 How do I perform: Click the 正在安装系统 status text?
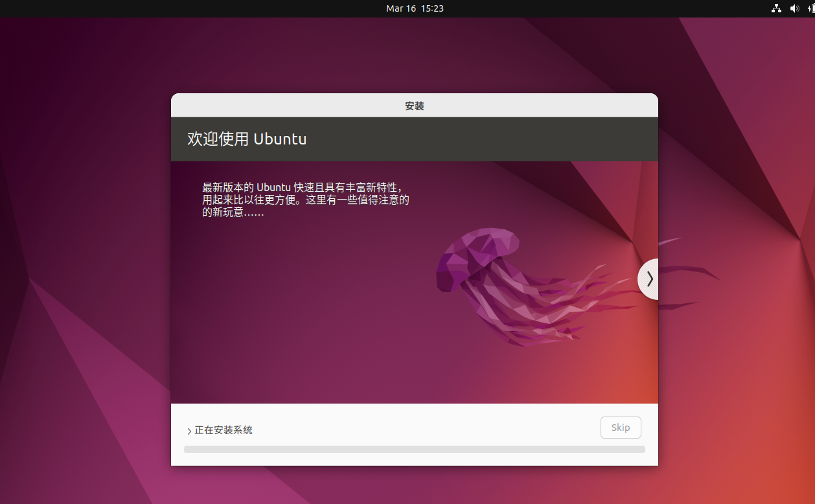tap(224, 430)
